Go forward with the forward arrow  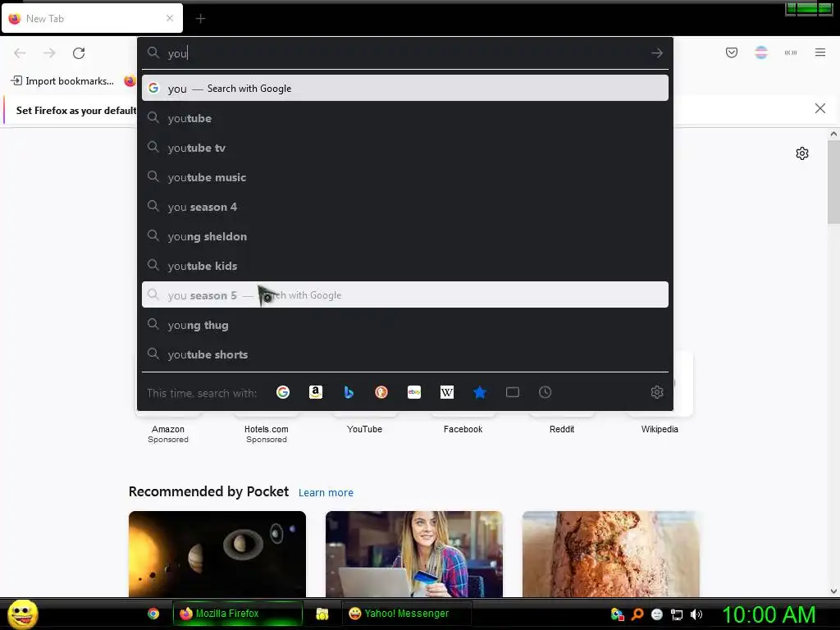click(x=49, y=53)
